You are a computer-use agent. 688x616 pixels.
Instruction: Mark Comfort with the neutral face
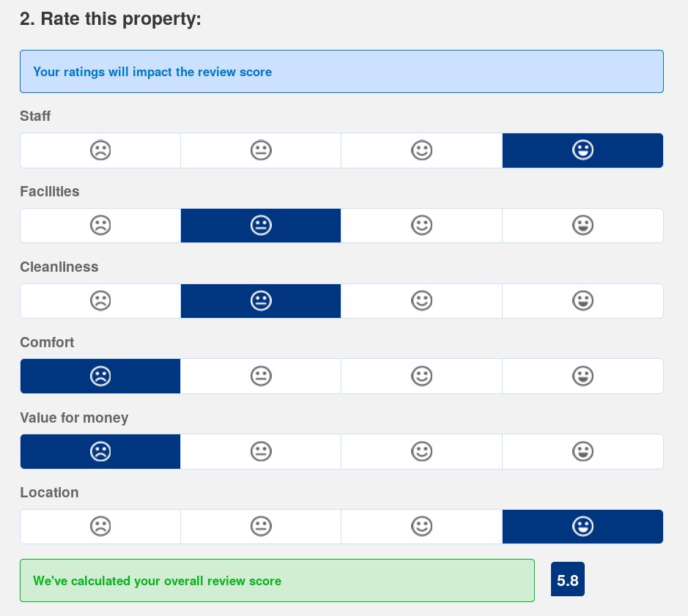(x=261, y=376)
